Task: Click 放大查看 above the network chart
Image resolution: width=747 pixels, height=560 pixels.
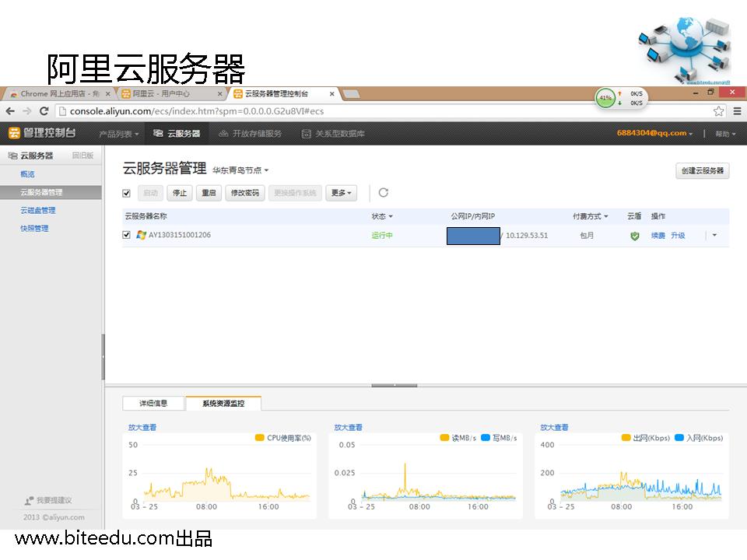Action: [x=554, y=428]
